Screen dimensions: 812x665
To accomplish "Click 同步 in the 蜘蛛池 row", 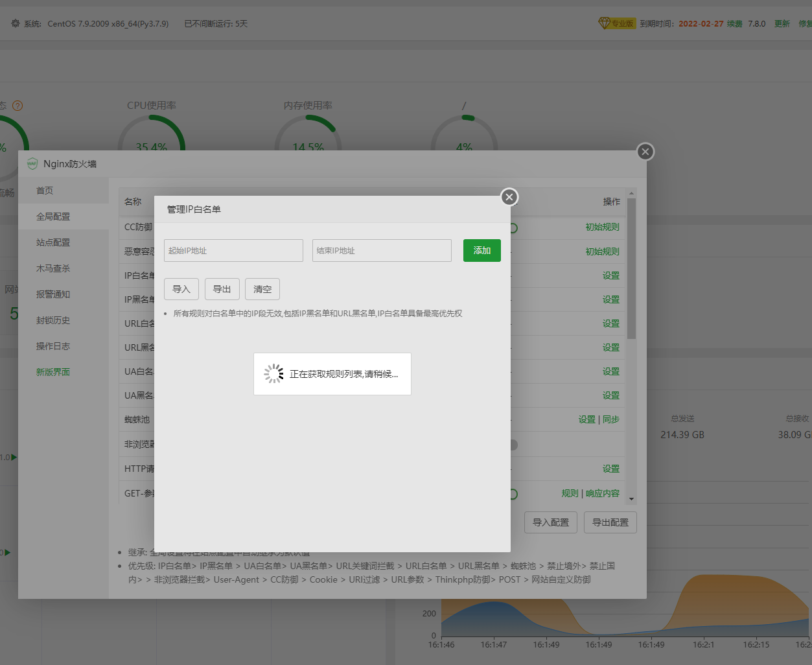I will (611, 419).
